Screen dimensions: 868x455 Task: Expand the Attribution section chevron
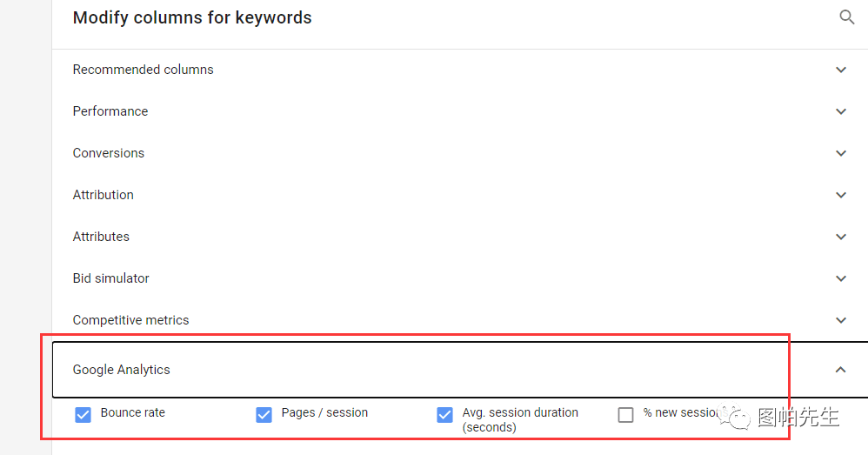click(841, 195)
